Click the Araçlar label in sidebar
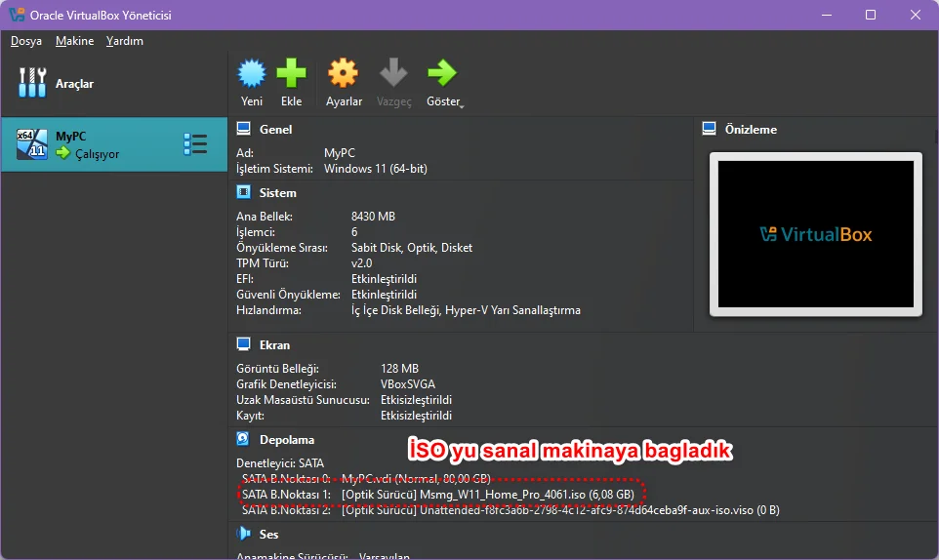Image resolution: width=939 pixels, height=560 pixels. 75,84
